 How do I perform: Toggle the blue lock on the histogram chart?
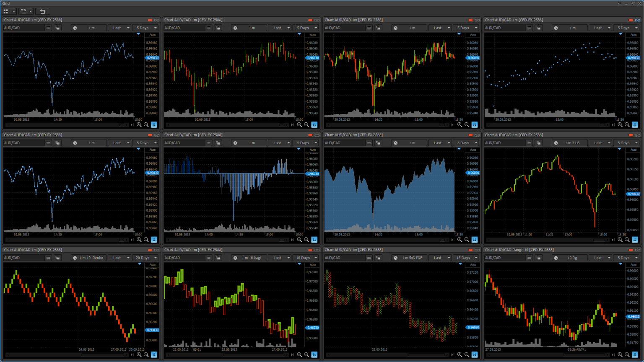coord(314,240)
